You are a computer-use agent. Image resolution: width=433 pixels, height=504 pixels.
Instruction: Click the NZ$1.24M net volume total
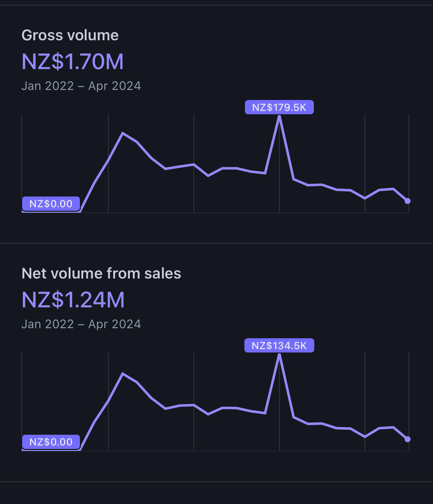coord(73,300)
